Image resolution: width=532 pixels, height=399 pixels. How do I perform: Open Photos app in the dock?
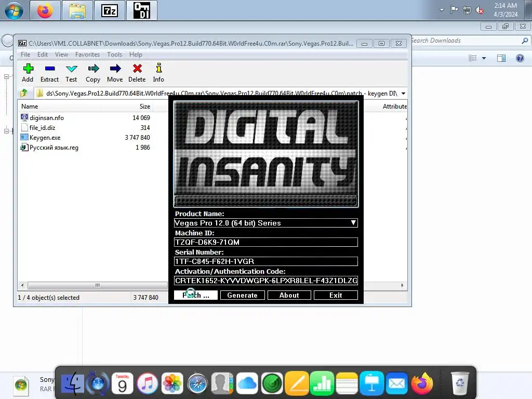172,384
